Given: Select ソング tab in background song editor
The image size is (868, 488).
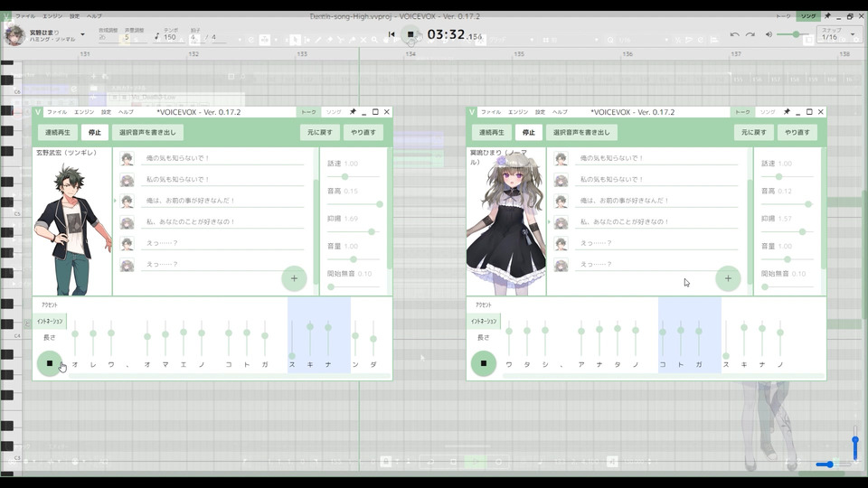Looking at the screenshot, I should tap(808, 16).
